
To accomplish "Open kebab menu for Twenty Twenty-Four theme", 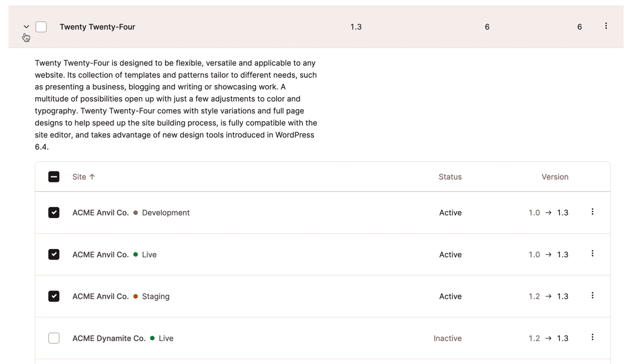I will coord(606,26).
